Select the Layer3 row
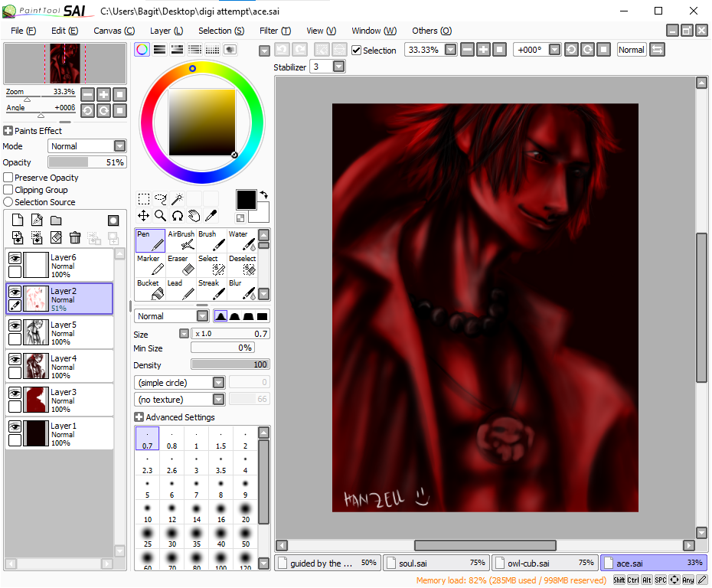712x588 pixels. [59, 400]
